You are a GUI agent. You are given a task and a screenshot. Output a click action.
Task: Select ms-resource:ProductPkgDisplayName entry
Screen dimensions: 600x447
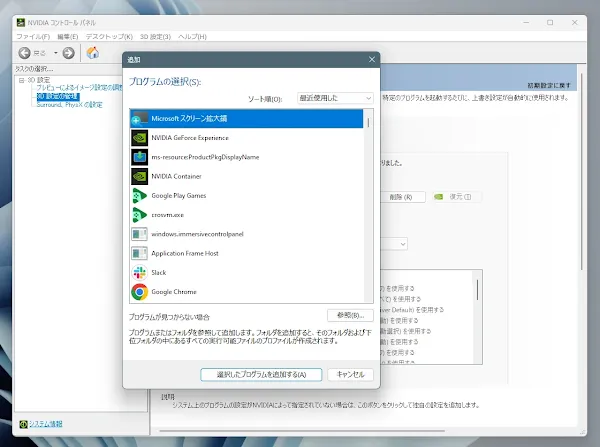246,157
